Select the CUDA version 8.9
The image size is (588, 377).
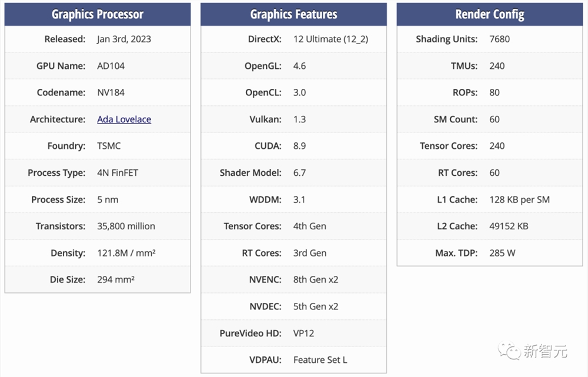(x=299, y=146)
